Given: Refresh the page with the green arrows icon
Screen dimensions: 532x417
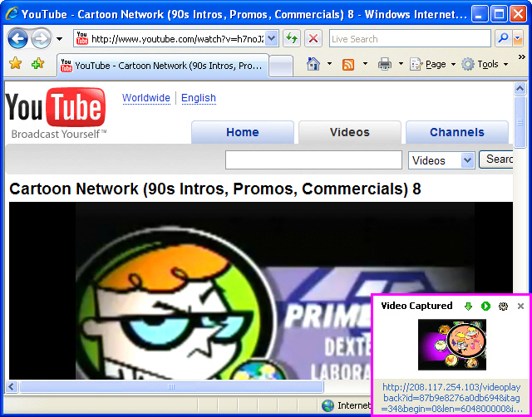Looking at the screenshot, I should (292, 38).
